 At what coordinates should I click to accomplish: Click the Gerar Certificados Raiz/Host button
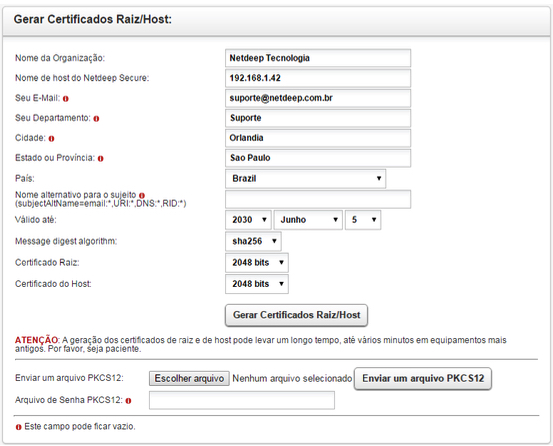point(296,315)
